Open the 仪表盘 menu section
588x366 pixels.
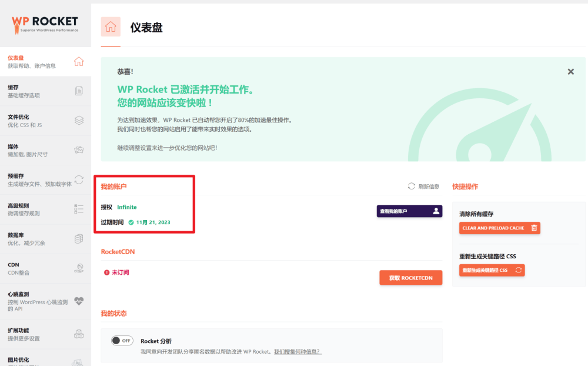pyautogui.click(x=45, y=62)
